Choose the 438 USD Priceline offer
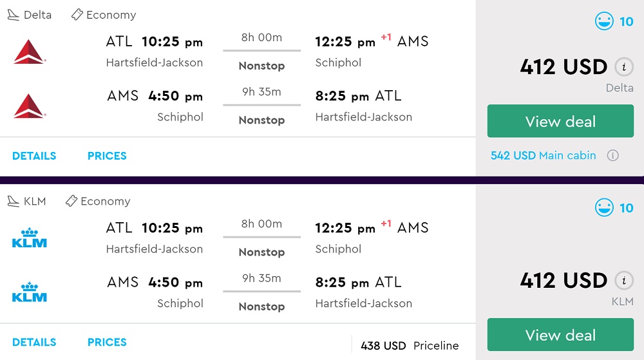Screen dimensions: 644x360 click(410, 346)
